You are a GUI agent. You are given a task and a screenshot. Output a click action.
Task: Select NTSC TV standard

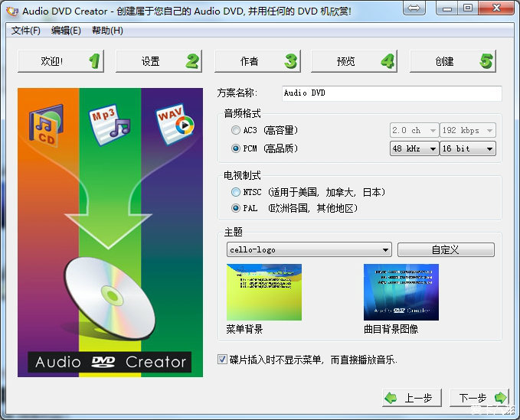[x=235, y=192]
